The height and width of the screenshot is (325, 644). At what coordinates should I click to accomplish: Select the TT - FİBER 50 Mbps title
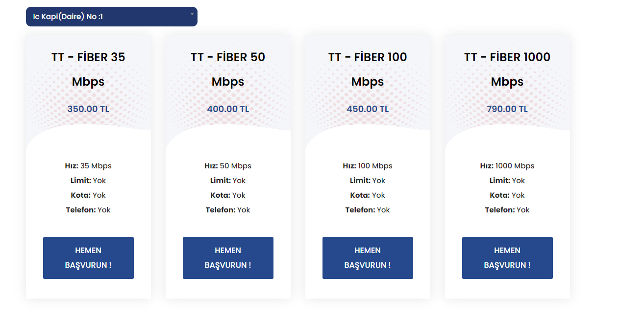click(x=228, y=69)
